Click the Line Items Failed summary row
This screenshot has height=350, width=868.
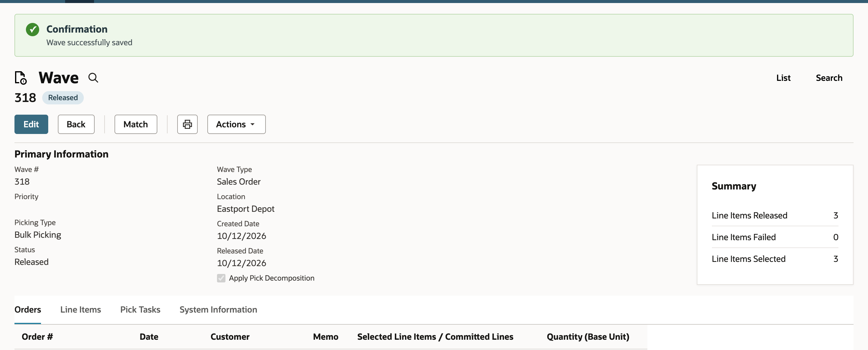coord(775,237)
